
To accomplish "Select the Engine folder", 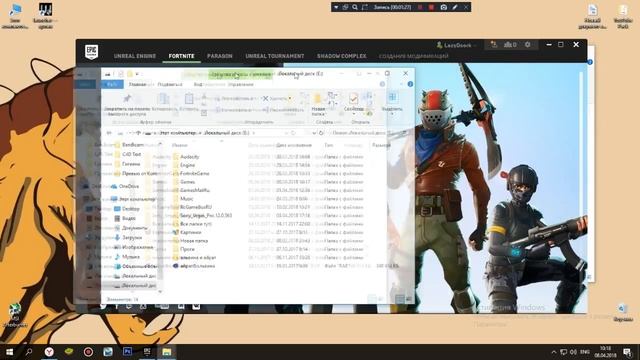I will coord(187,165).
